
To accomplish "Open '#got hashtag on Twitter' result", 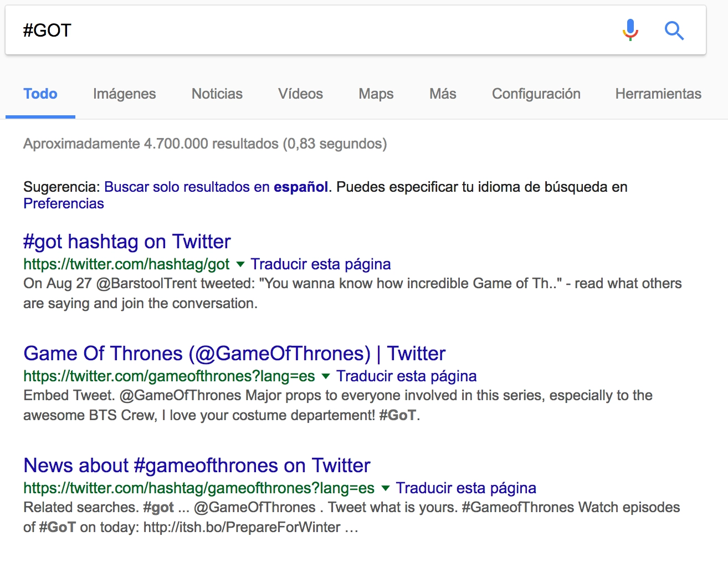I will click(x=127, y=242).
